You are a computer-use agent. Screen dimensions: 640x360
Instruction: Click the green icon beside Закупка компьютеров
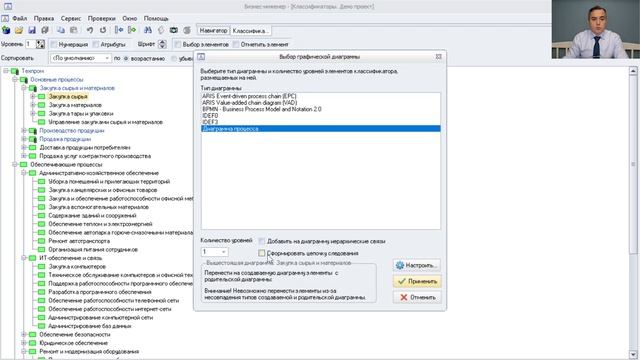(42, 267)
